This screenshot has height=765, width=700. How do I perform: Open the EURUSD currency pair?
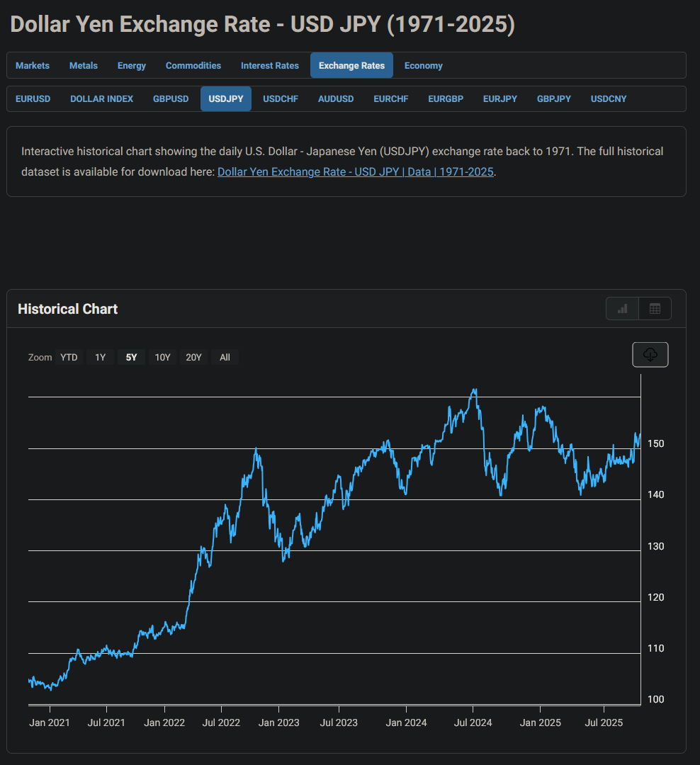click(x=33, y=99)
